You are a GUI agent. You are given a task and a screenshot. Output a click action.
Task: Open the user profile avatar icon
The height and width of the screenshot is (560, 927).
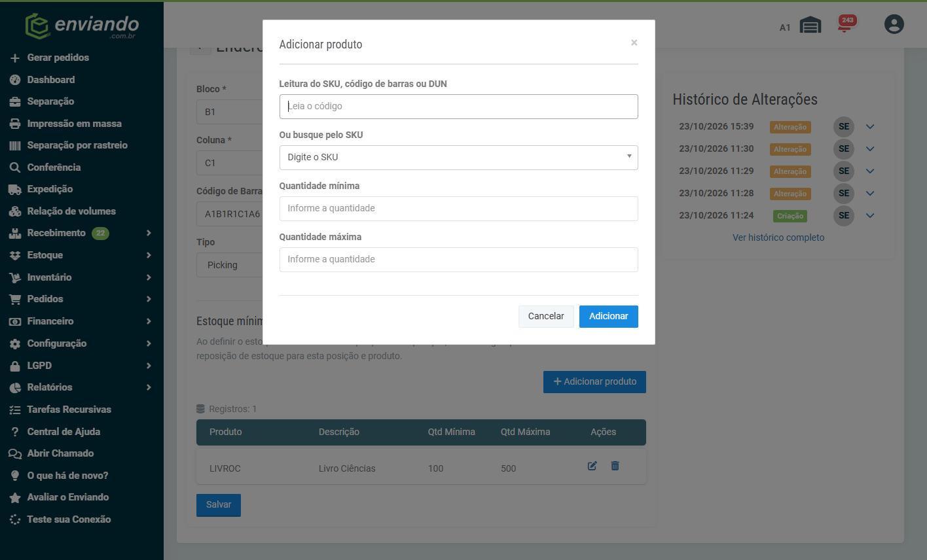tap(894, 24)
